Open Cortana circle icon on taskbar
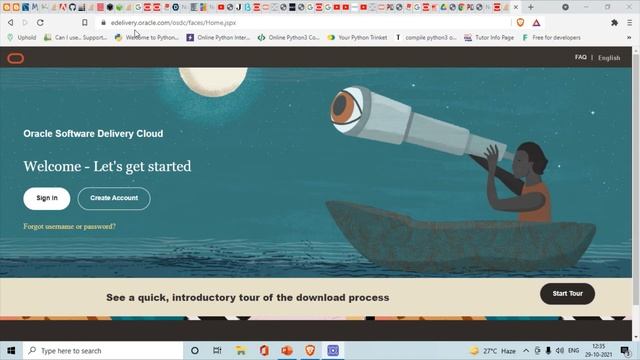640x360 pixels. [195, 351]
